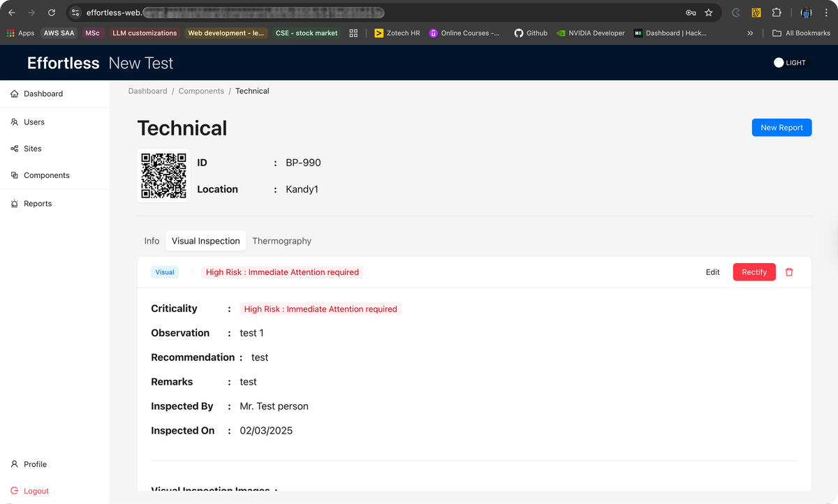Screen dimensions: 838x504
Task: Delete the inspection with the trash icon
Action: point(789,272)
